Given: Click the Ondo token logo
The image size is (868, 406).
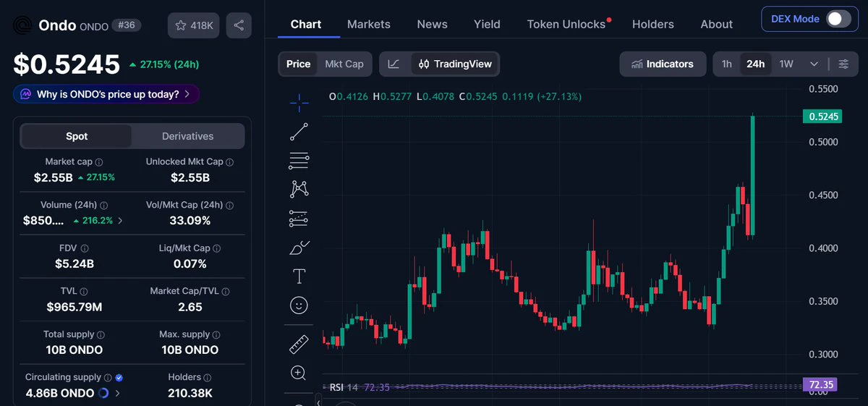Looking at the screenshot, I should click(x=23, y=25).
